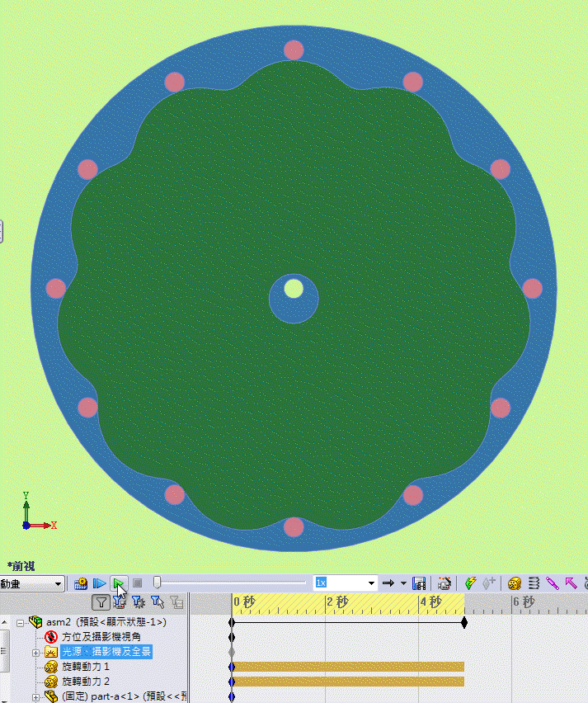Click the asm2 assembly icon

(x=35, y=622)
